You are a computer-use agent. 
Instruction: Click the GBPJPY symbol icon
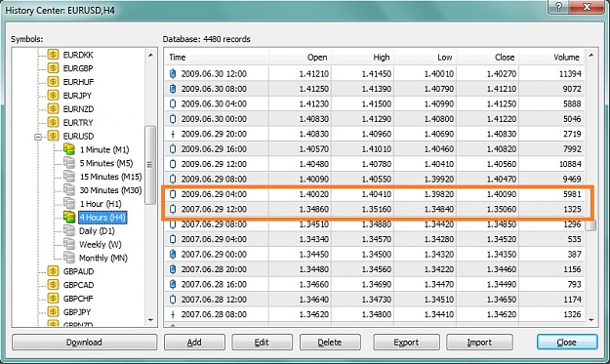pos(53,312)
